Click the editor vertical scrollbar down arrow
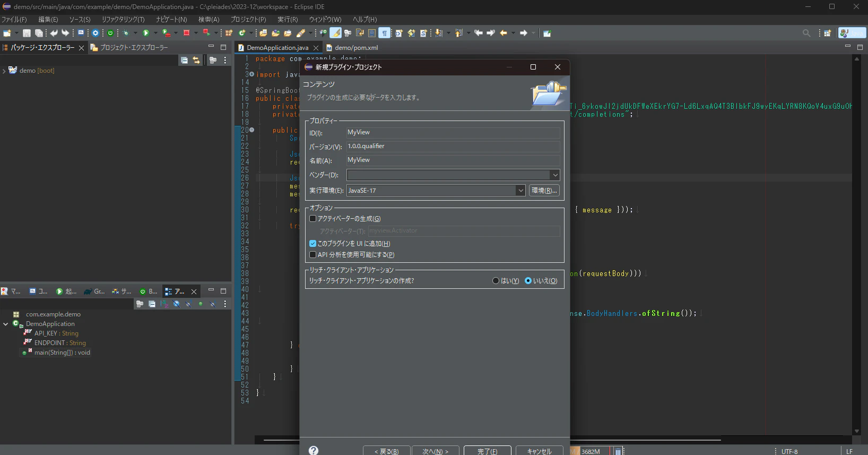Image resolution: width=868 pixels, height=455 pixels. pyautogui.click(x=857, y=431)
